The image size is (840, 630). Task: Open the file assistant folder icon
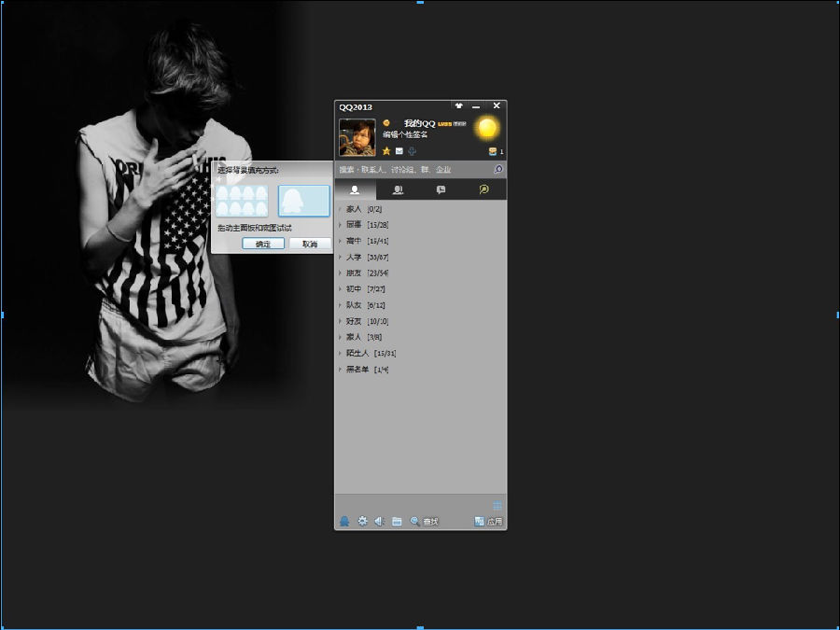(397, 521)
